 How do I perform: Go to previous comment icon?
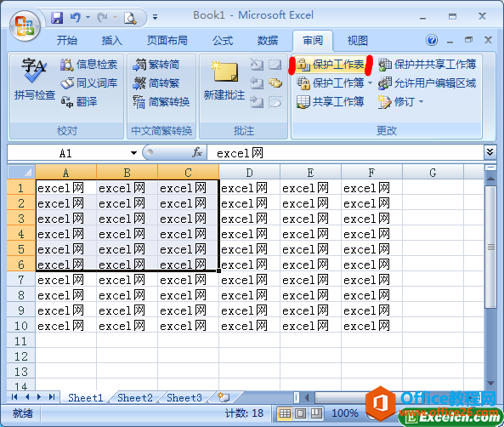pyautogui.click(x=257, y=83)
